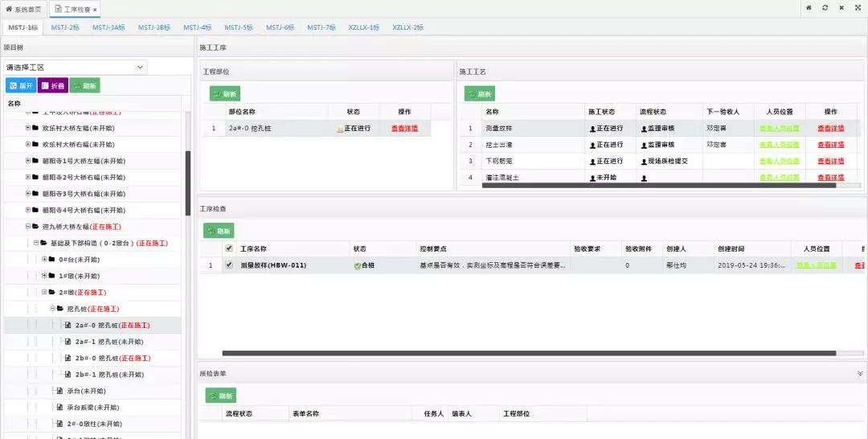Viewport: 868px width, 439px height.
Task: Collapse the 迎九桥大桥左幅 tree node
Action: click(x=27, y=227)
